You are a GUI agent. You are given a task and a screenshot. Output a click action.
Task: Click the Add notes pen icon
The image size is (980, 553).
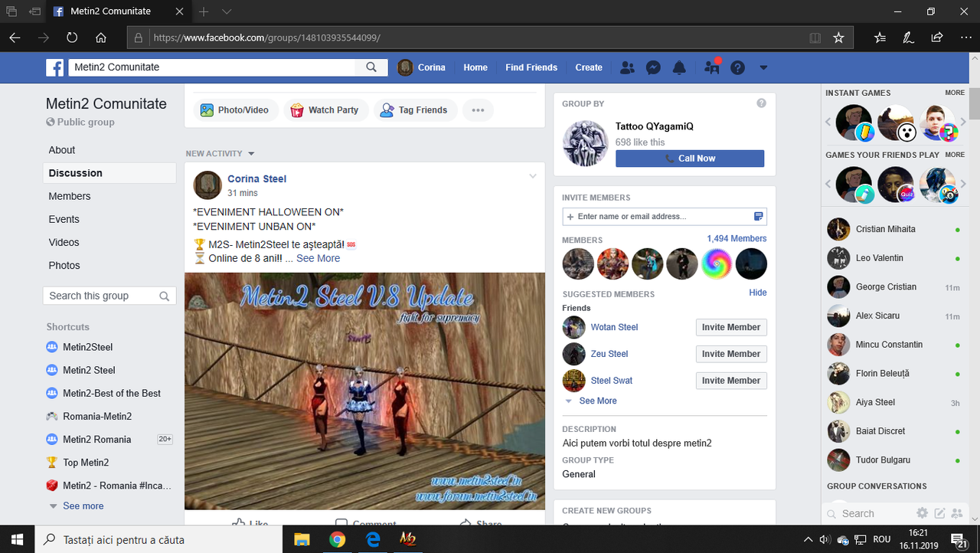[x=908, y=38]
